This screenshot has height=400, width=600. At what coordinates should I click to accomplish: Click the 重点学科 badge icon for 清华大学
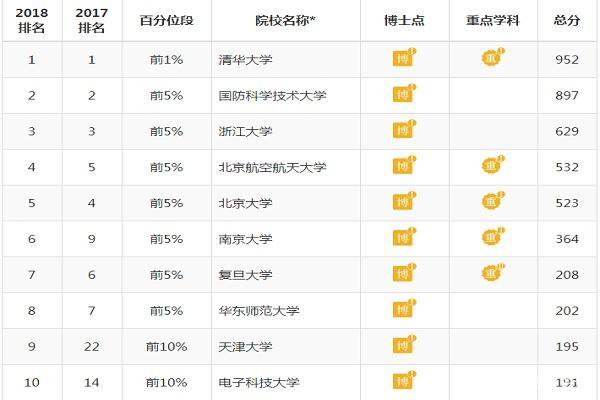point(493,57)
